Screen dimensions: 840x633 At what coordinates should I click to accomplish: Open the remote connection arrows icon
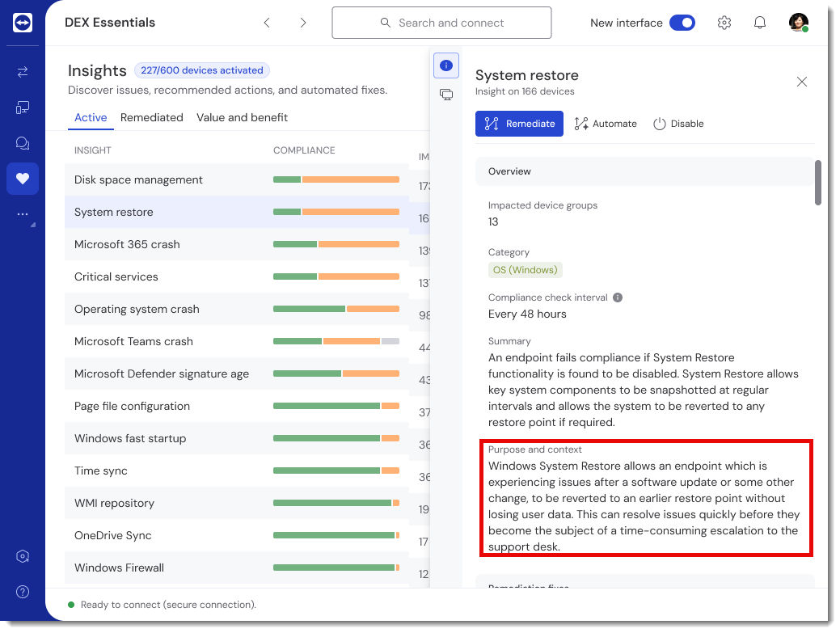[x=23, y=72]
